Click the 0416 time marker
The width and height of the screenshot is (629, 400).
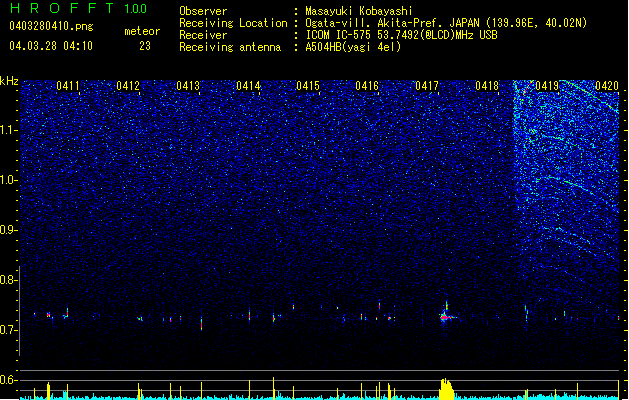point(367,86)
